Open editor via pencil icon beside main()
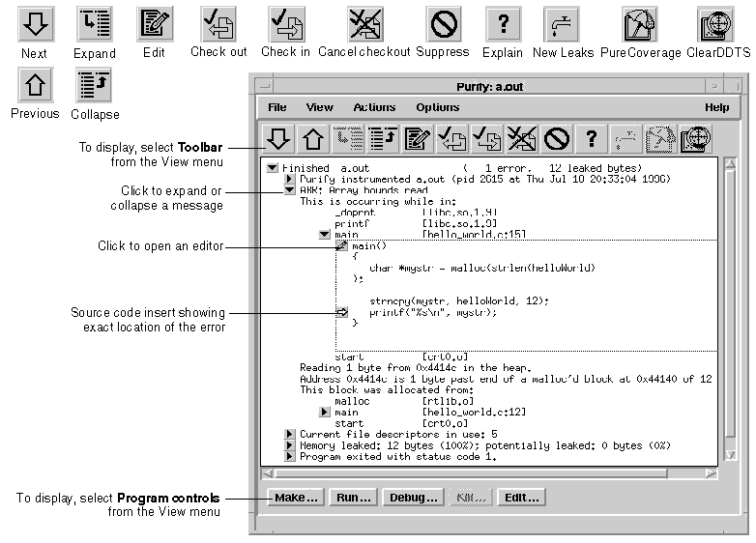This screenshot has height=543, width=756. 342,245
